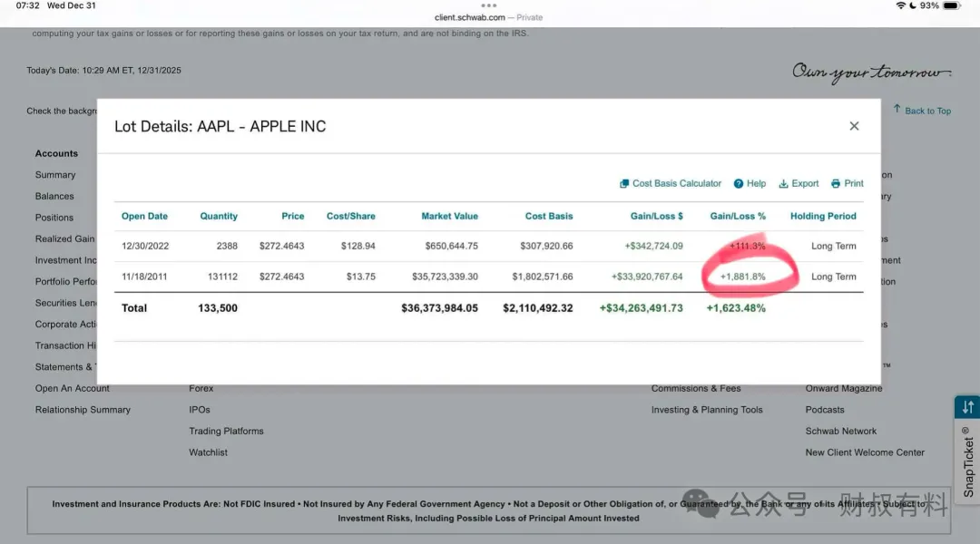The image size is (980, 544).
Task: Click quantity 131112 cell
Action: [222, 277]
